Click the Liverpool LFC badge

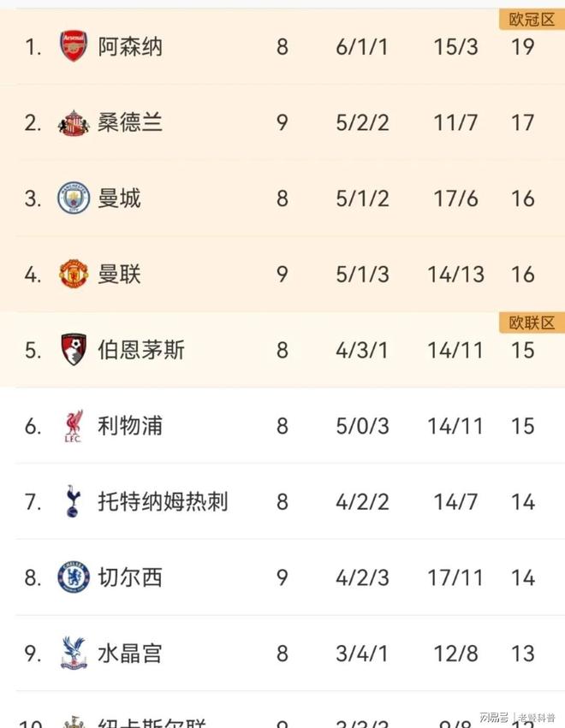click(74, 425)
